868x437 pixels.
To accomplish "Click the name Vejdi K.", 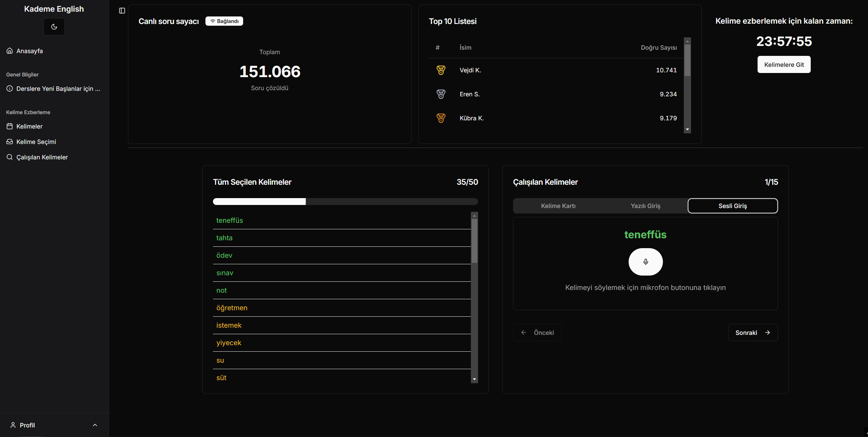I will pos(470,70).
